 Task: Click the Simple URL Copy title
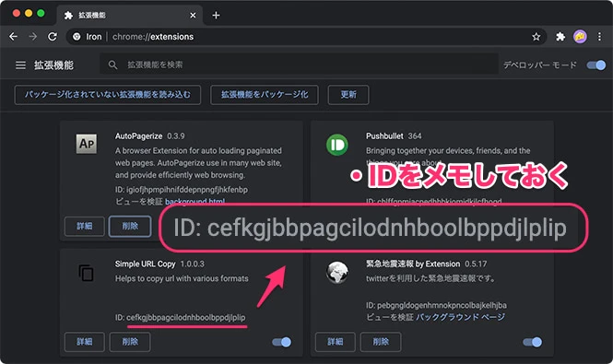point(145,264)
